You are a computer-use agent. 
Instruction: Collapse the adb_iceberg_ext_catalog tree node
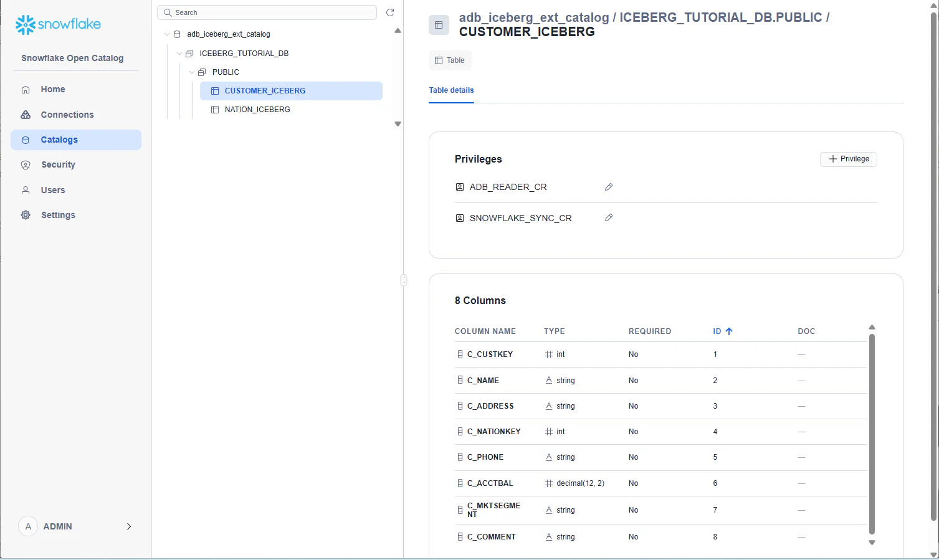click(166, 34)
